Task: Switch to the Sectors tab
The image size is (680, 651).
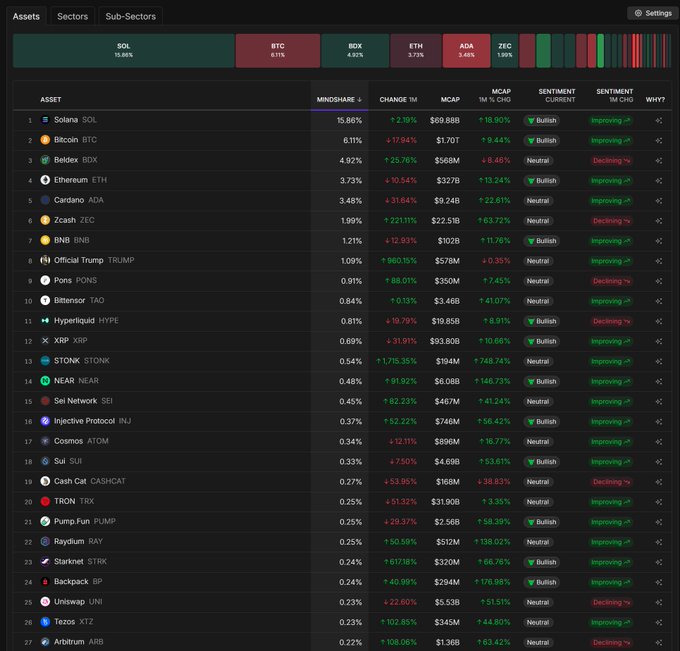Action: coord(72,16)
